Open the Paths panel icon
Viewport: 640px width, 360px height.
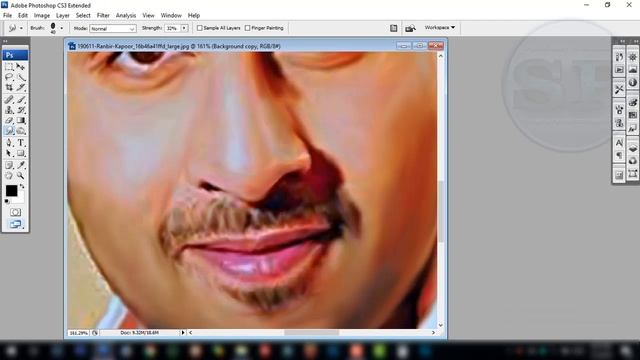click(x=633, y=174)
